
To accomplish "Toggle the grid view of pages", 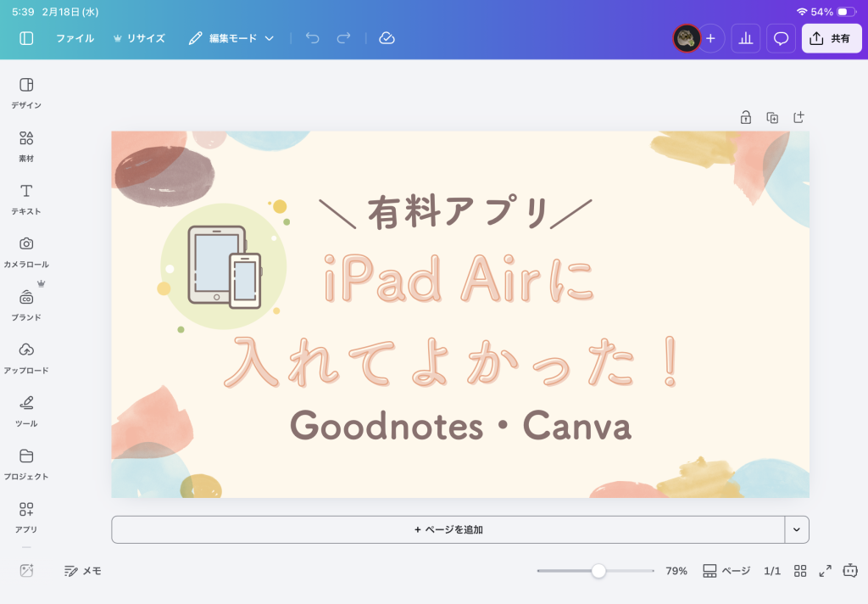I will 799,571.
